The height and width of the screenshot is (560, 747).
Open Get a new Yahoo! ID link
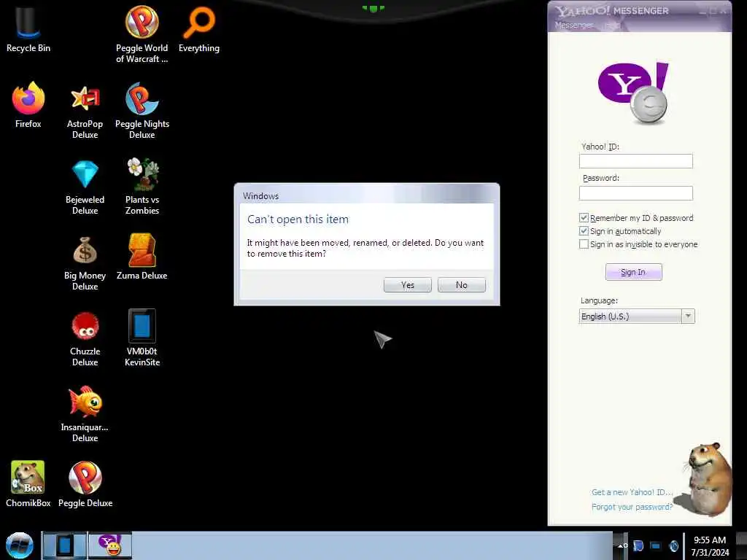632,492
